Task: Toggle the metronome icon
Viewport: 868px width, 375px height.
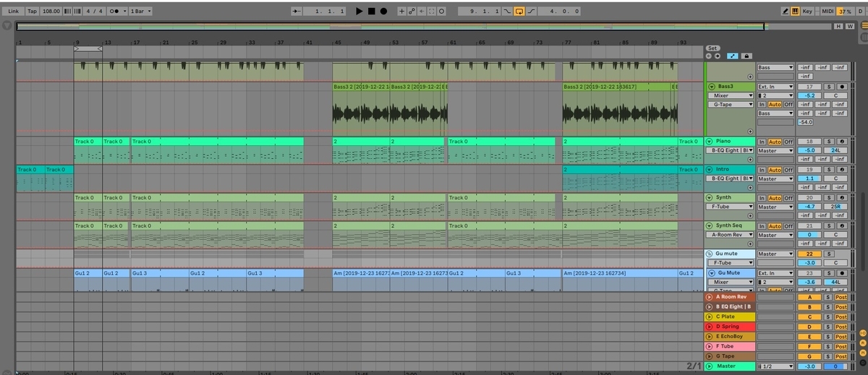Action: tap(114, 12)
